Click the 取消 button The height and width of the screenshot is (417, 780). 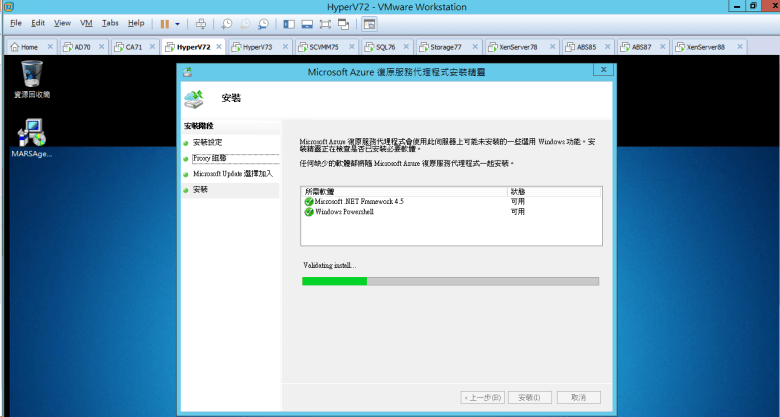[578, 397]
